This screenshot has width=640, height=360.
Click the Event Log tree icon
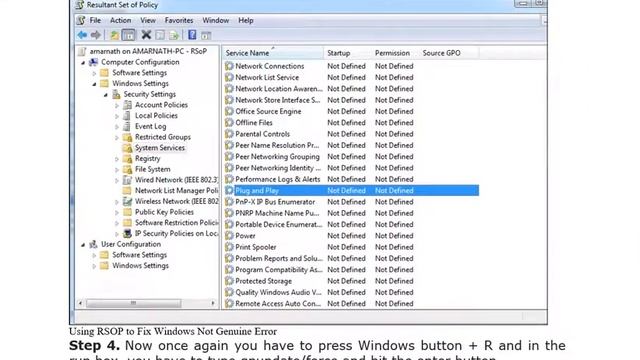pos(127,127)
